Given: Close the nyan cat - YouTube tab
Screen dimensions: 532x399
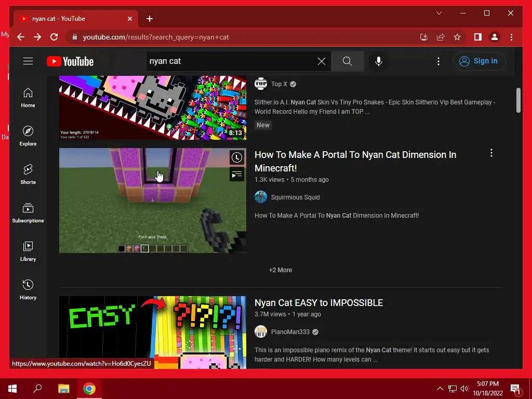Looking at the screenshot, I should click(x=129, y=19).
